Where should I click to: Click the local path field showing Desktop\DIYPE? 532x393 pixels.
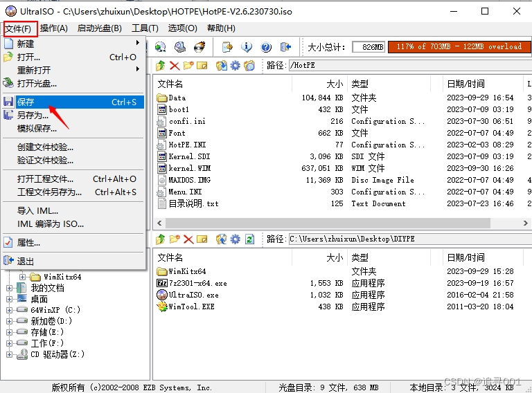410,239
